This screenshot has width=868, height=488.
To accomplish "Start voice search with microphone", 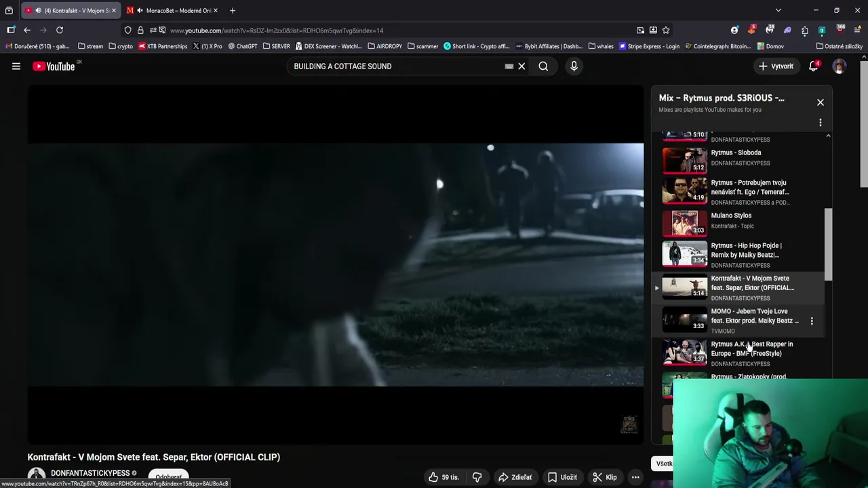I will tap(574, 66).
